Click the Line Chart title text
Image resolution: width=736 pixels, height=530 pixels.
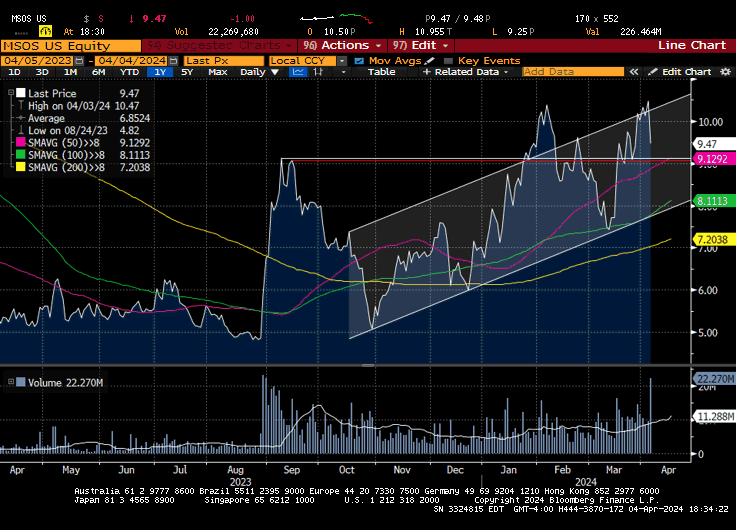tap(692, 46)
